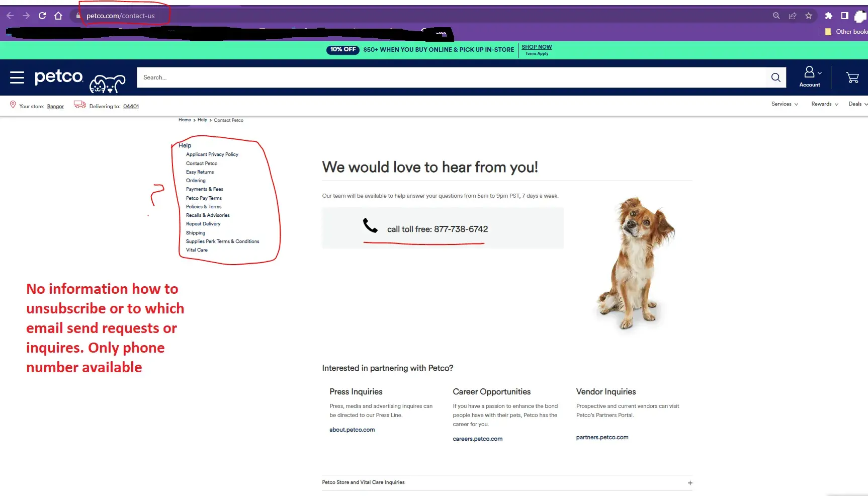Go back to the previous browser page
The width and height of the screenshot is (868, 496).
click(x=10, y=16)
